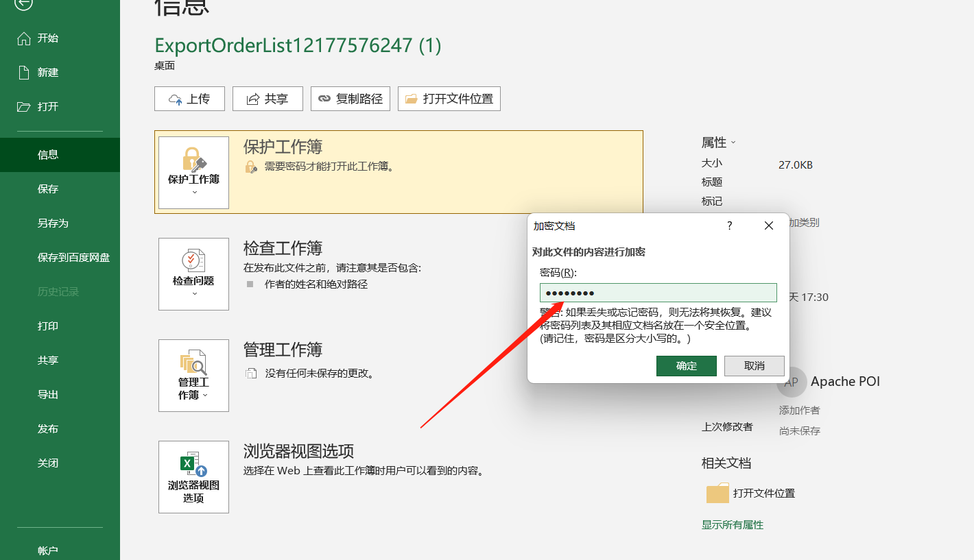Select Print (打印) in the sidebar
Image resolution: width=974 pixels, height=560 pixels.
click(x=48, y=326)
